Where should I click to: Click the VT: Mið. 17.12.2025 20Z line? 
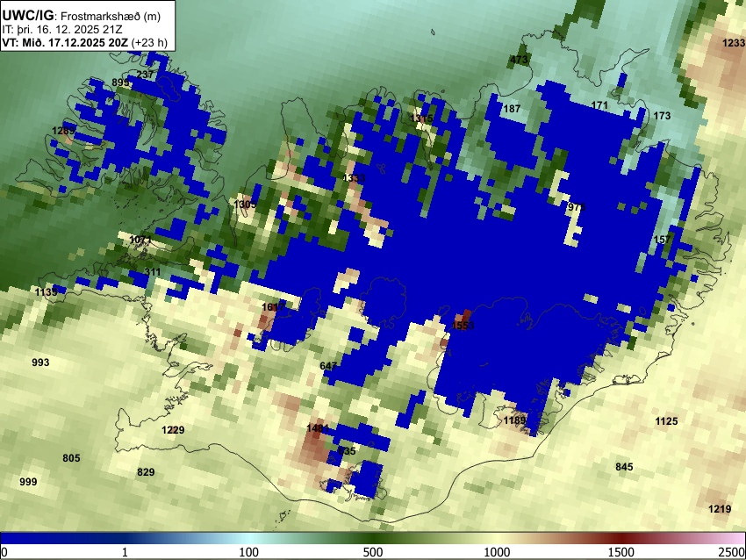pos(65,42)
